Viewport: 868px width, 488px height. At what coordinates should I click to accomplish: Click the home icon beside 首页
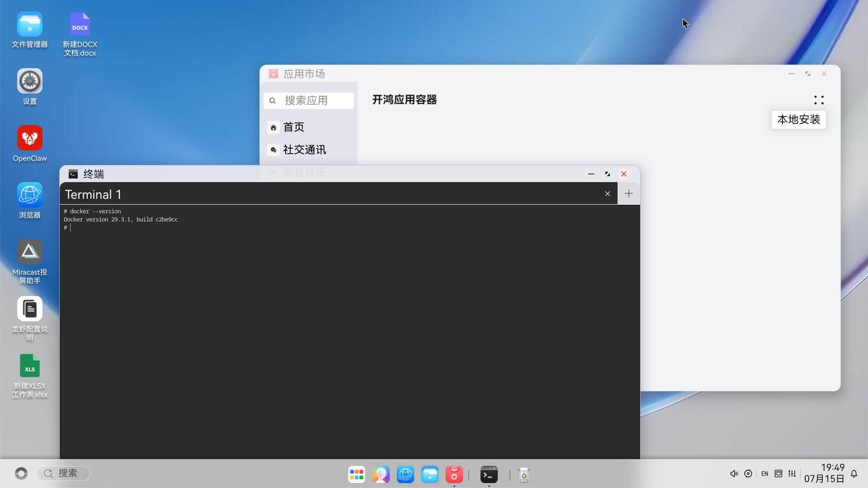pyautogui.click(x=273, y=127)
